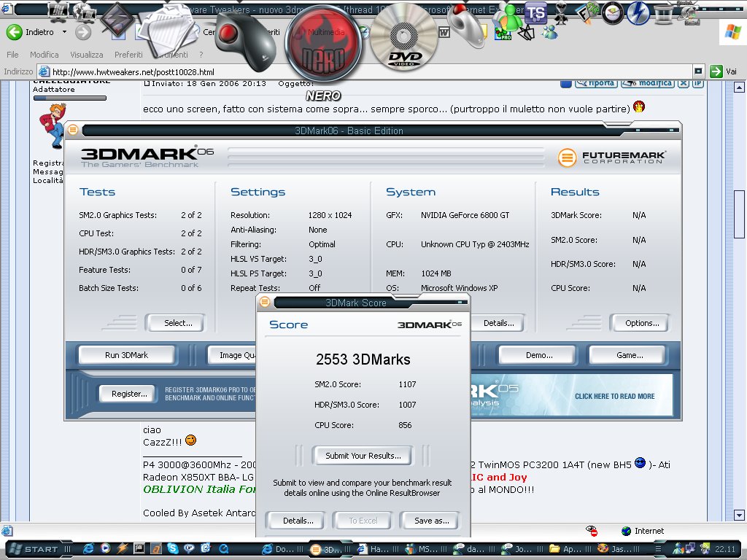Launch Nero from the dock
Image resolution: width=747 pixels, height=560 pixels.
[x=323, y=44]
